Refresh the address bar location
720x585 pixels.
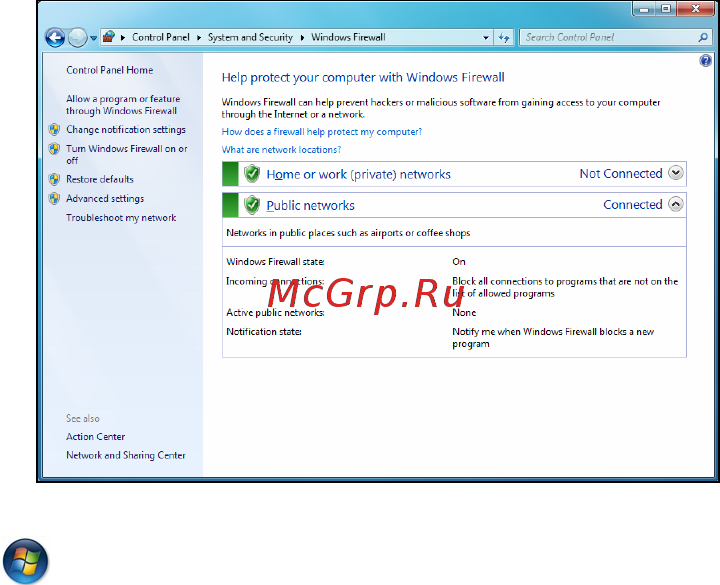coord(504,37)
